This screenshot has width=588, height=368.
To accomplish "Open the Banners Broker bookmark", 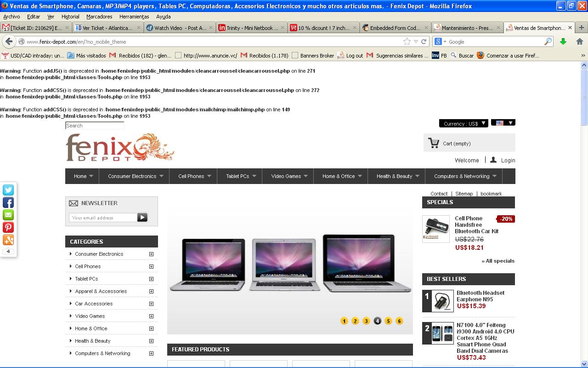I will click(x=313, y=56).
